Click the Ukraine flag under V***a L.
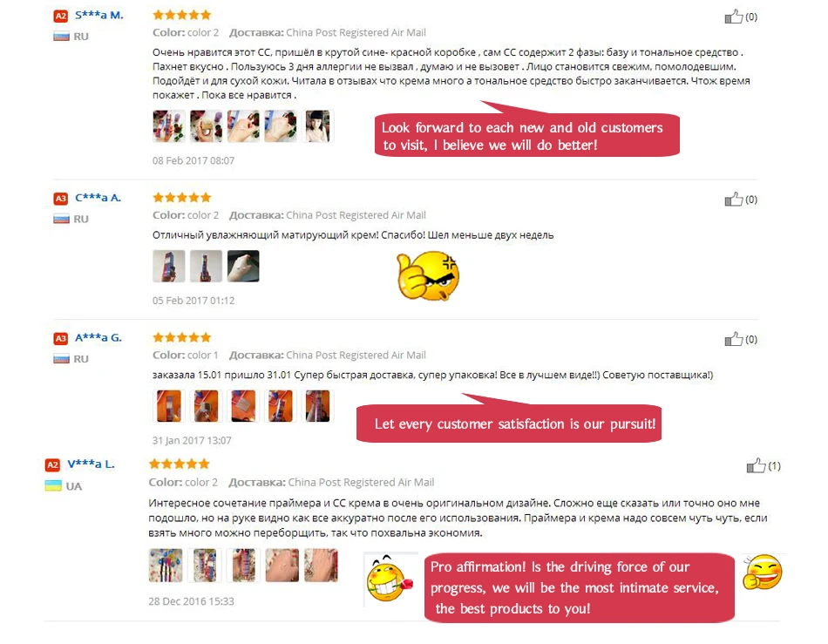The height and width of the screenshot is (644, 828). [x=53, y=485]
